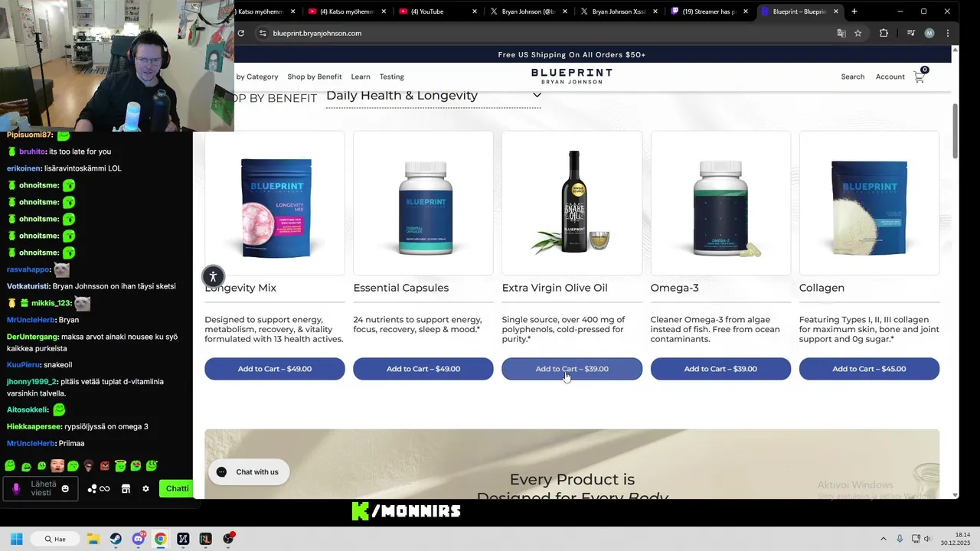The image size is (980, 551).
Task: Open the Snake Oil olive oil bottle image
Action: (572, 202)
